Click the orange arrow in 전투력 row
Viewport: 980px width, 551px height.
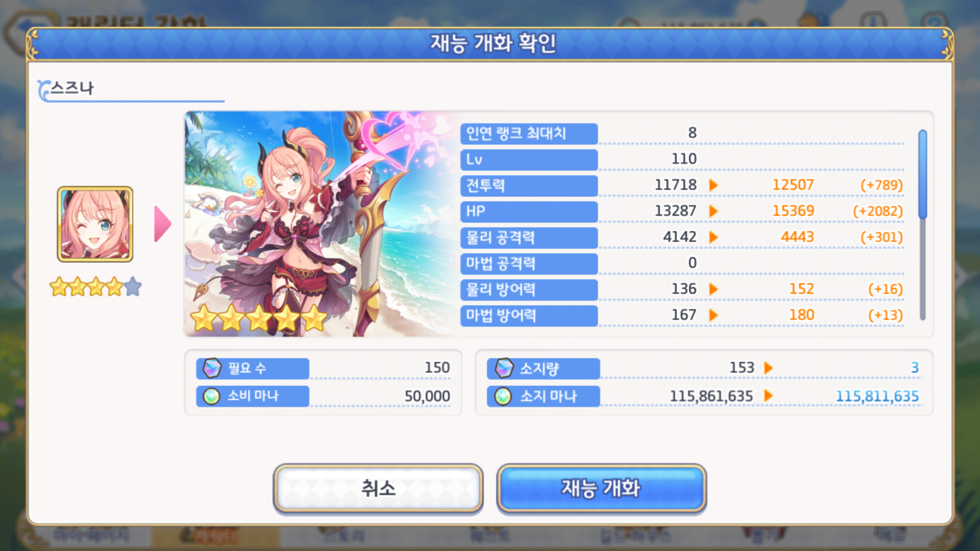pos(713,185)
